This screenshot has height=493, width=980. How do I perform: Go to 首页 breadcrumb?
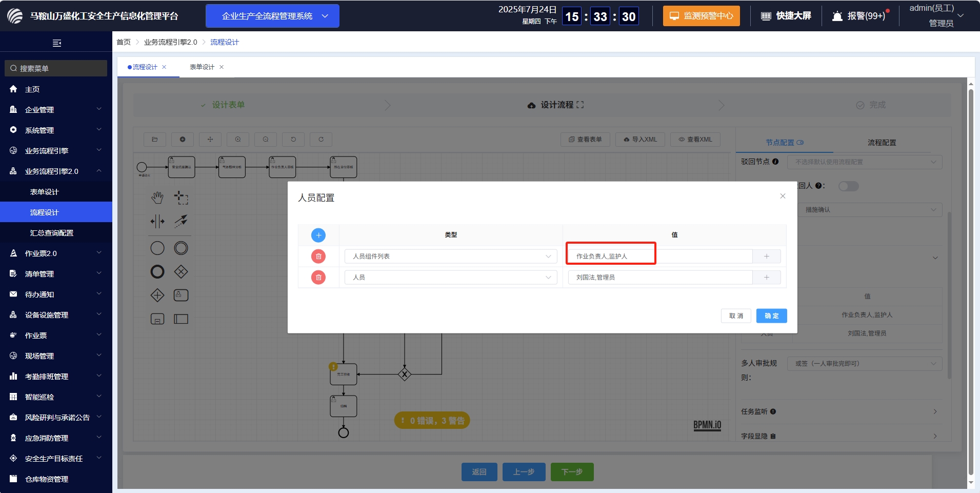[x=124, y=42]
